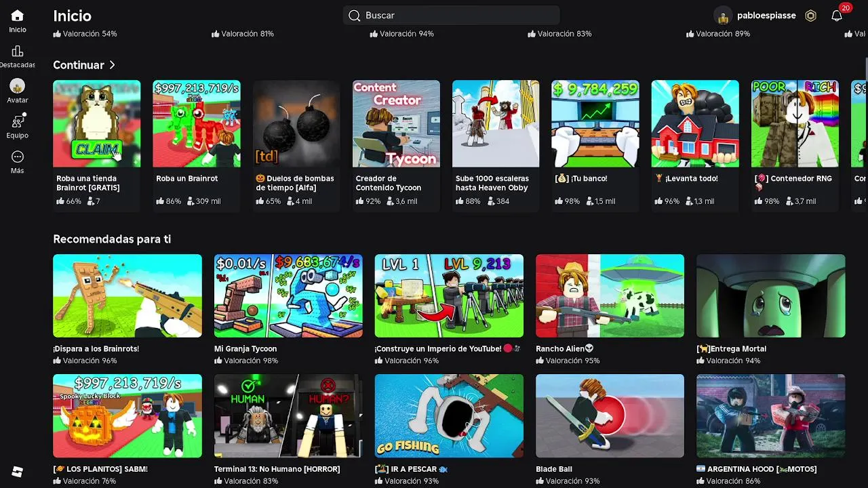Open the ¡Levanta todo! game thumbnail

(695, 123)
